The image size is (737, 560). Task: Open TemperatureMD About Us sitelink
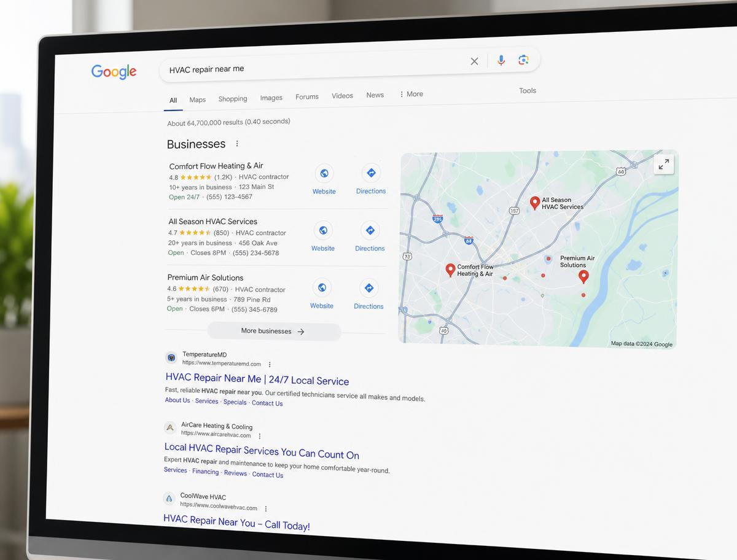[177, 400]
